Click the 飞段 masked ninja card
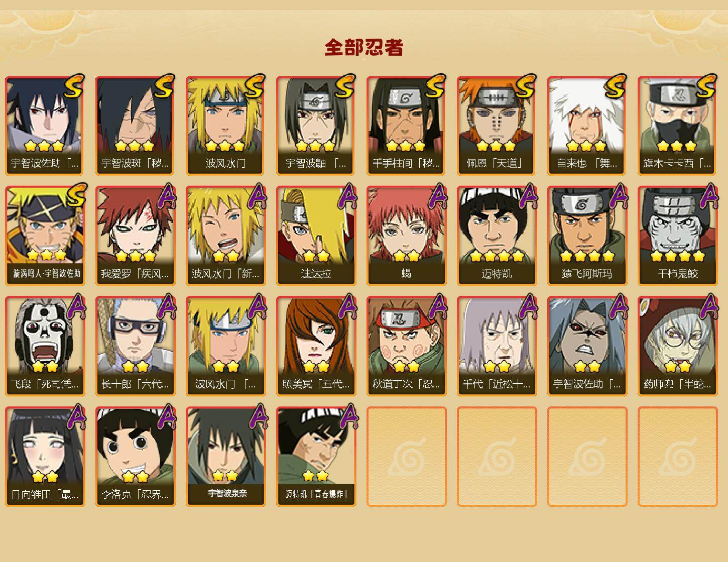The height and width of the screenshot is (562, 728). (x=45, y=346)
